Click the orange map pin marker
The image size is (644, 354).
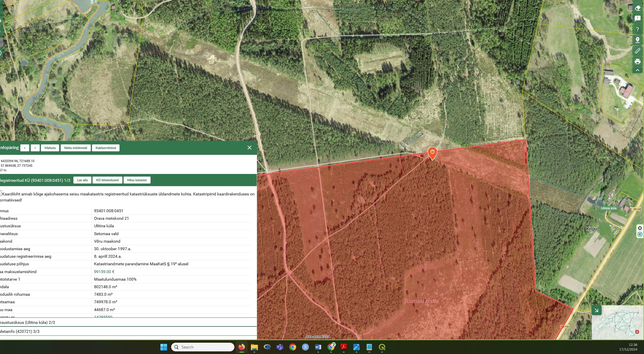[x=432, y=153]
